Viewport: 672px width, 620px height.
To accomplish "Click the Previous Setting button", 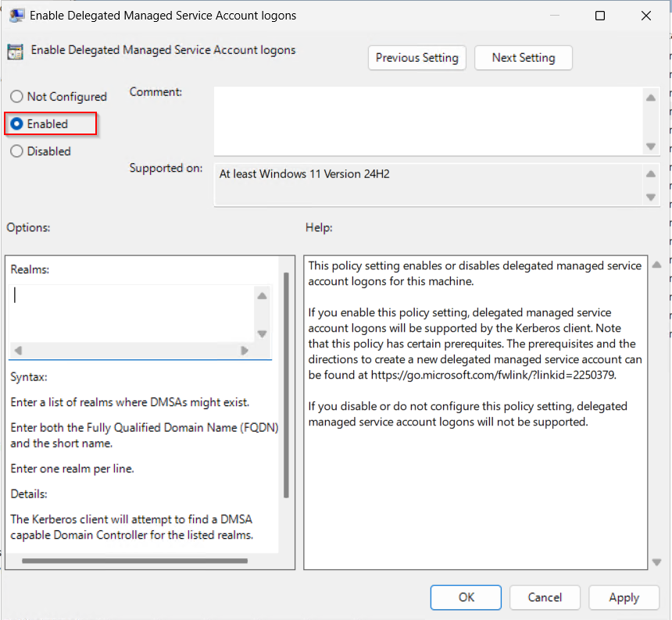I will pyautogui.click(x=416, y=58).
